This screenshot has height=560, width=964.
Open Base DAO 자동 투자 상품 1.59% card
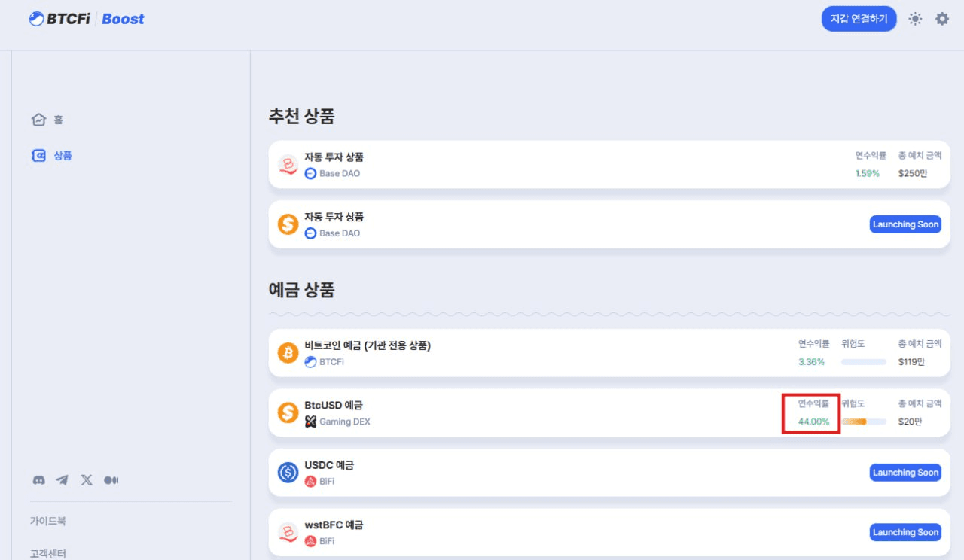609,164
